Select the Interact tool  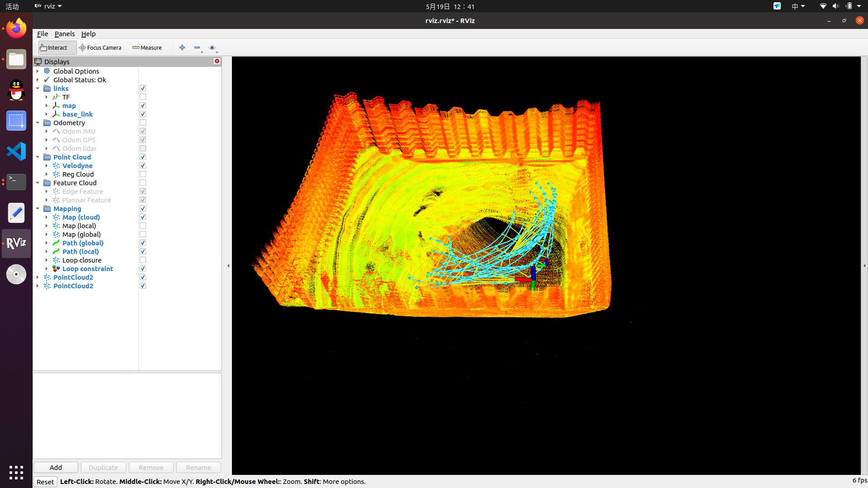click(57, 47)
